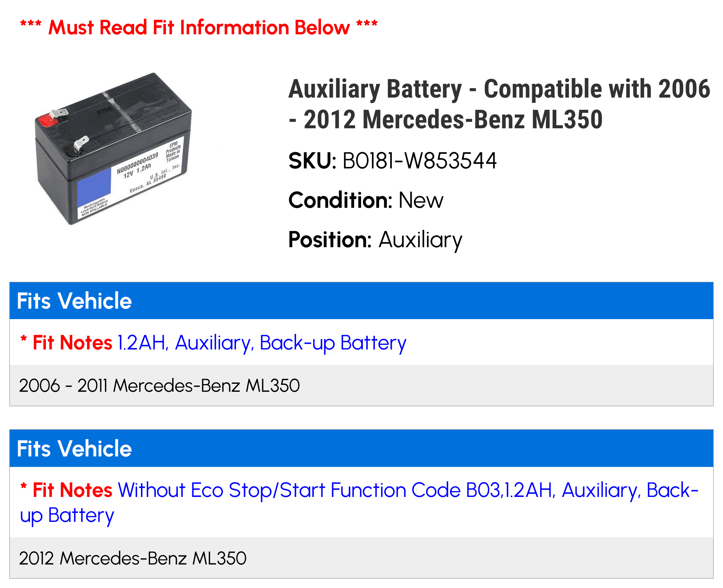
Task: Click the EPM Products Made in Taiwan text
Action: (173, 151)
